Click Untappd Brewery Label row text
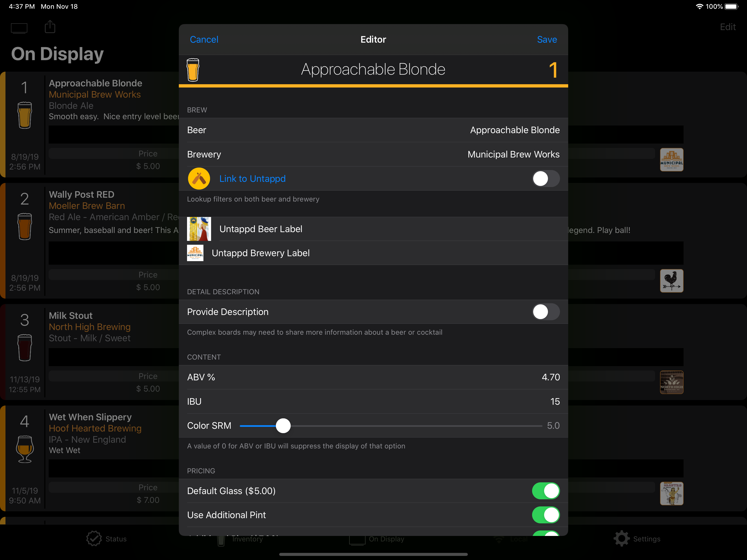Screen dimensions: 747x560 260,253
